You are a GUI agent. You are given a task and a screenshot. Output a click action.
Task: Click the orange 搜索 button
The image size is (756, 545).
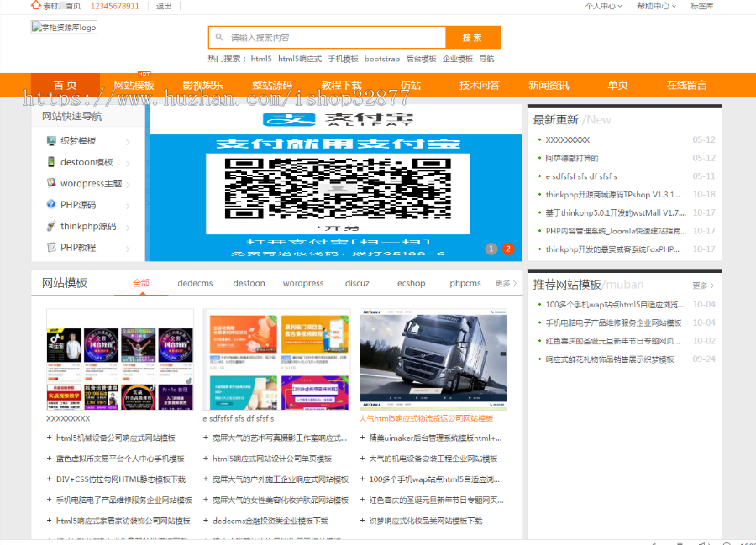[x=472, y=38]
